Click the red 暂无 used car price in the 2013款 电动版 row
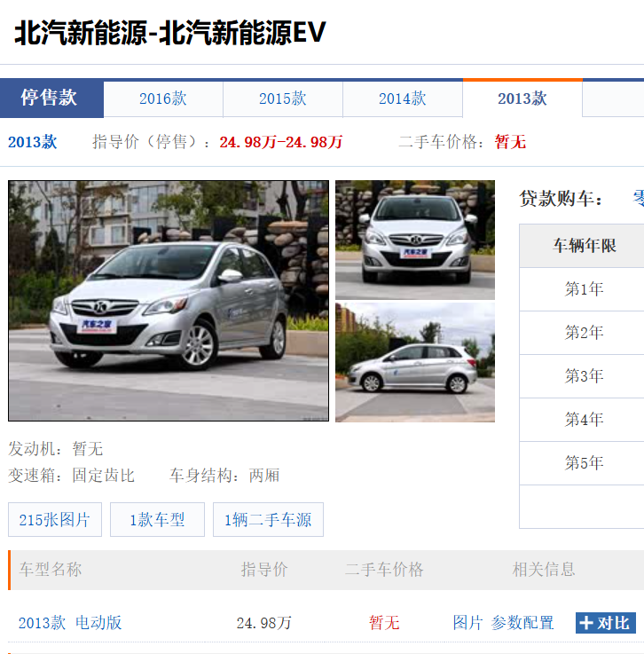The image size is (644, 654). point(384,623)
